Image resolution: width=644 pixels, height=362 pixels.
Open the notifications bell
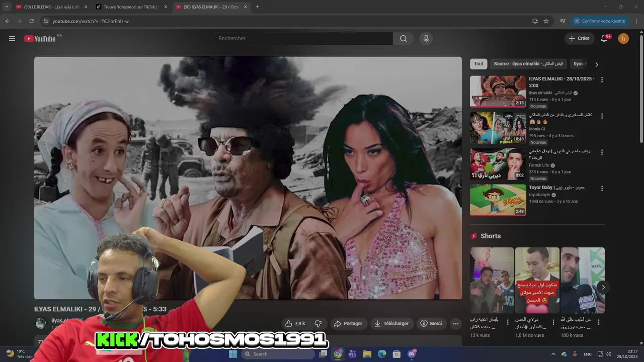(x=605, y=39)
